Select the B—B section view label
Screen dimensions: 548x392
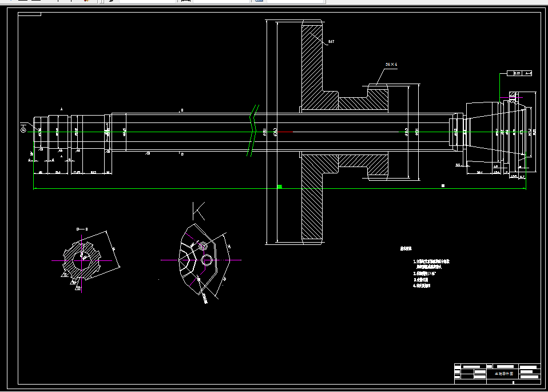pos(82,229)
